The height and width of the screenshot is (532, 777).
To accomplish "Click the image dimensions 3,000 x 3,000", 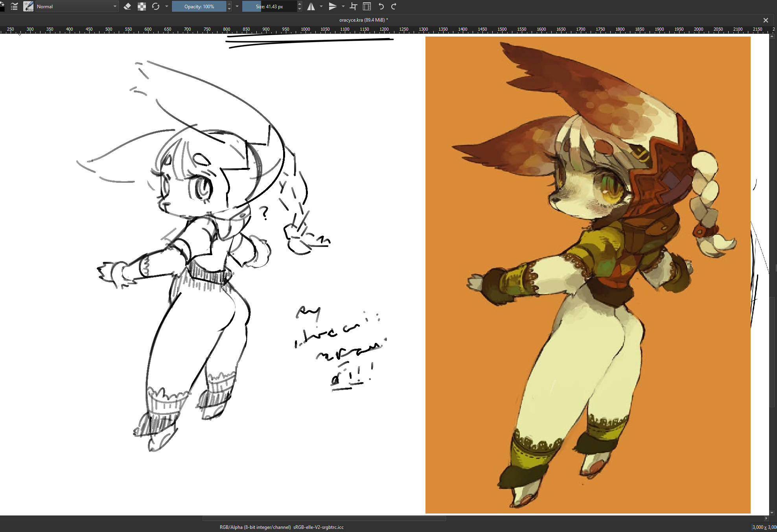I will pos(764,527).
